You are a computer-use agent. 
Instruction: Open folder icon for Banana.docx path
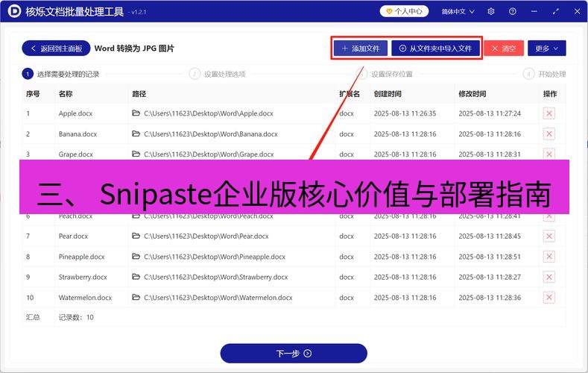click(x=136, y=134)
